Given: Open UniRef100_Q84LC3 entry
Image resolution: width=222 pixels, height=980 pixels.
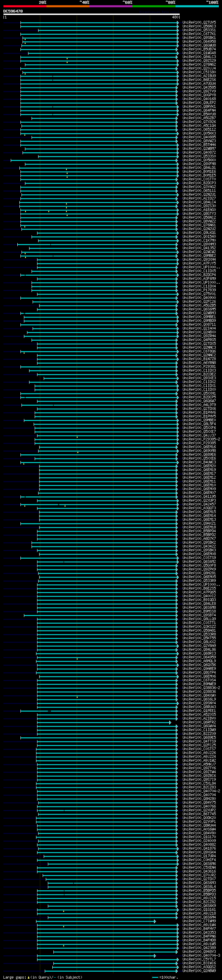Looking at the screenshot, I should click(x=199, y=57).
